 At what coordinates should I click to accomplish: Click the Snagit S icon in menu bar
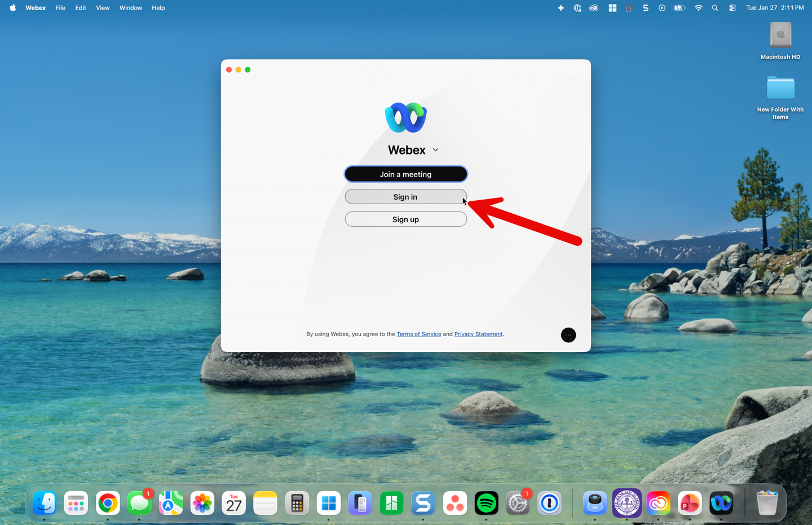tap(646, 8)
